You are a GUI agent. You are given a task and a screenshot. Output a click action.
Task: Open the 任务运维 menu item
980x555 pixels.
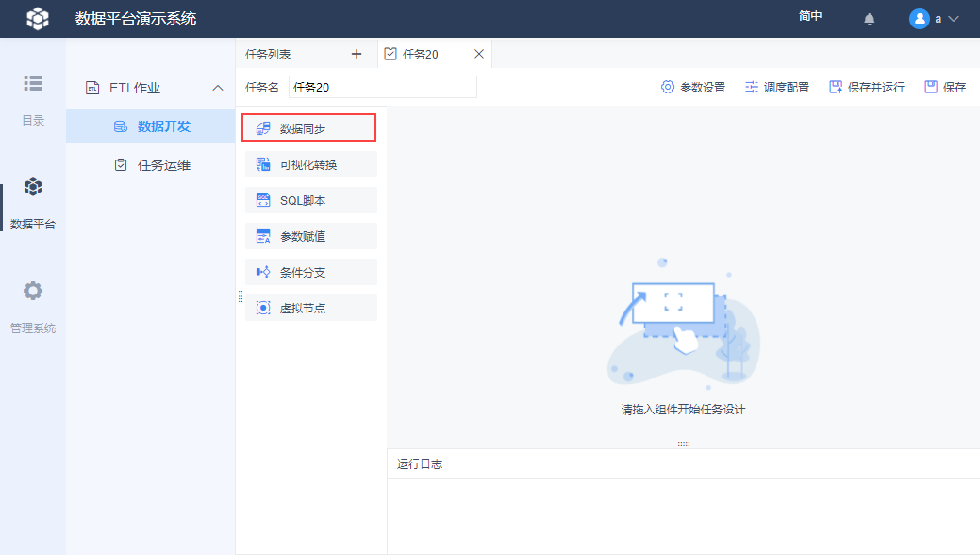pos(151,165)
